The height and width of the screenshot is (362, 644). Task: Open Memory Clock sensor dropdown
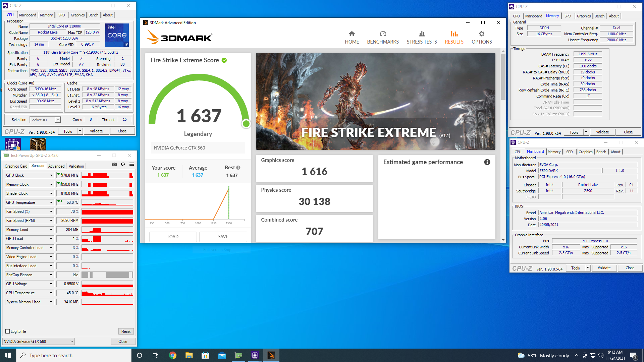(51, 184)
